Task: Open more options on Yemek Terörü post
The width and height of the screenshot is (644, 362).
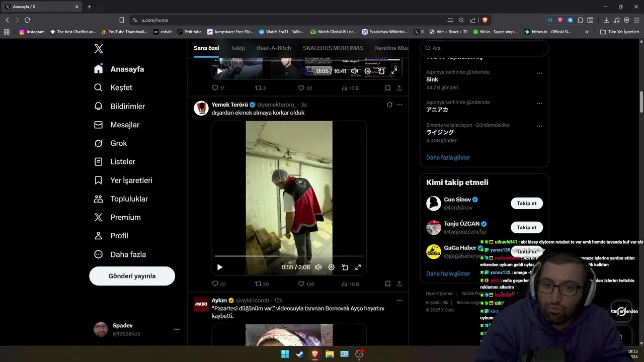Action: (399, 105)
